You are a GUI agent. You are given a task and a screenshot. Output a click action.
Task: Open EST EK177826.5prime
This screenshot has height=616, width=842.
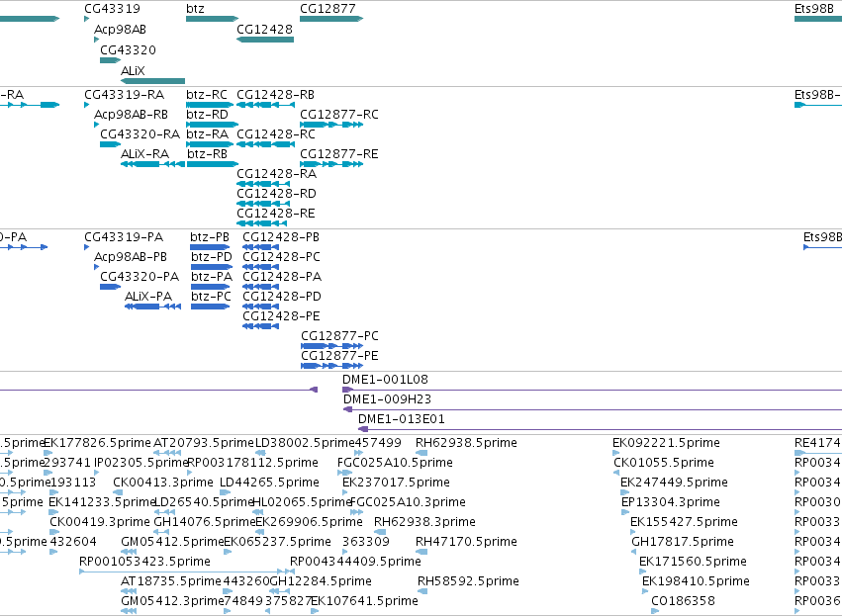[47, 454]
